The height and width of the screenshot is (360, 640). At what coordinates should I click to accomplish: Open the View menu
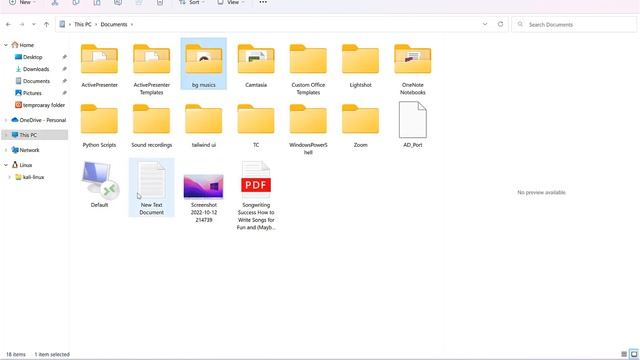[x=231, y=2]
